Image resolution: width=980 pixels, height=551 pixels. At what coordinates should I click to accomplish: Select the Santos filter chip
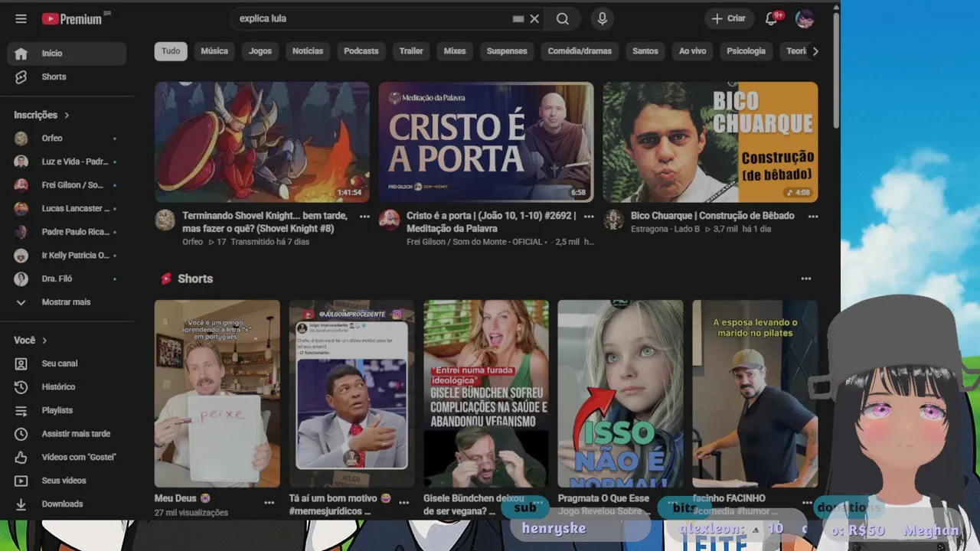pyautogui.click(x=645, y=51)
